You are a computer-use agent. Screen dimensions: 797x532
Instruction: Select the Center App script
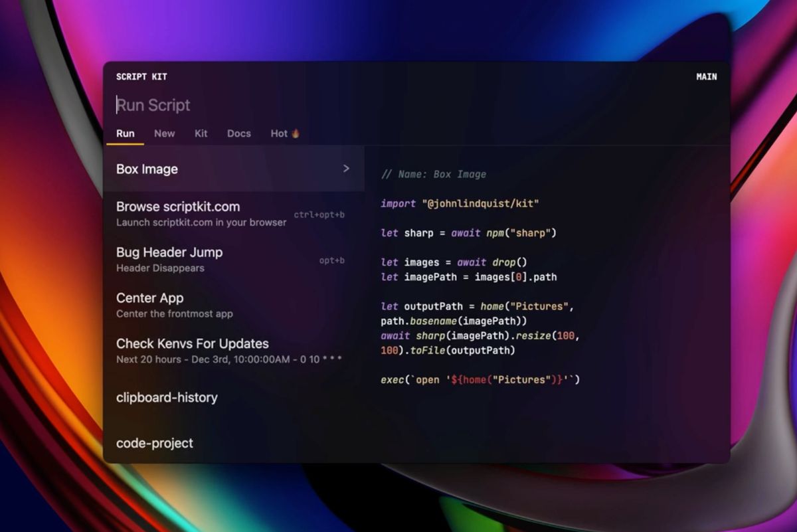click(x=149, y=298)
